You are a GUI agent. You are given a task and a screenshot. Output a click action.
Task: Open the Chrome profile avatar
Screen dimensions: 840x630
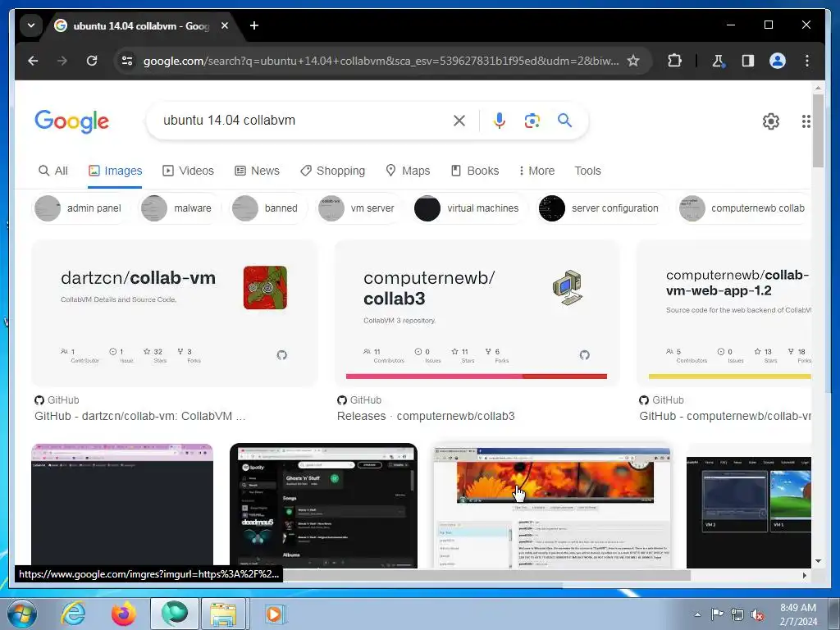tap(778, 61)
